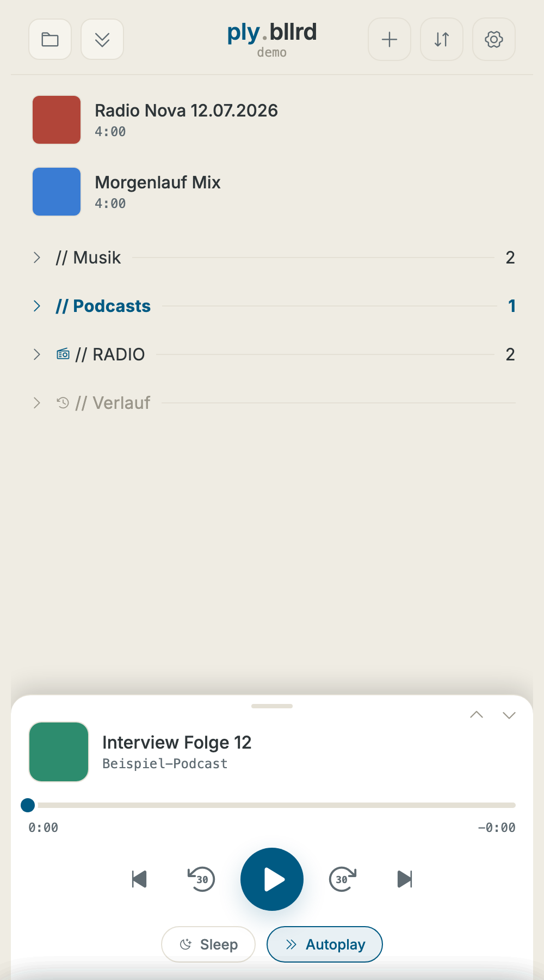Expand the // RADIO section
The height and width of the screenshot is (980, 544).
[x=272, y=354]
